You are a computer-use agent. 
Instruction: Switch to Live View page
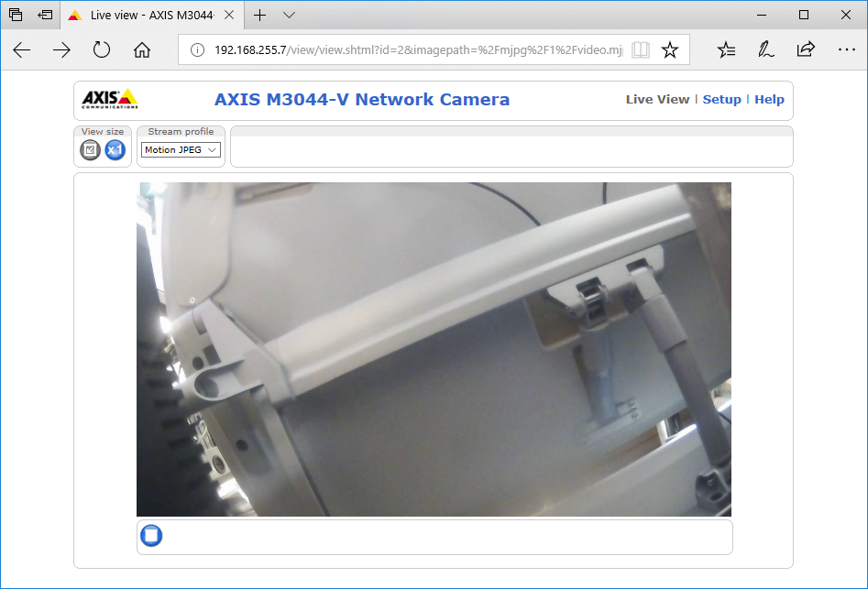point(657,100)
